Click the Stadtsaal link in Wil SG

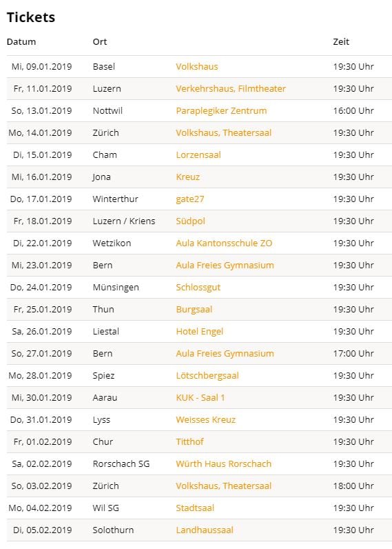(x=195, y=508)
